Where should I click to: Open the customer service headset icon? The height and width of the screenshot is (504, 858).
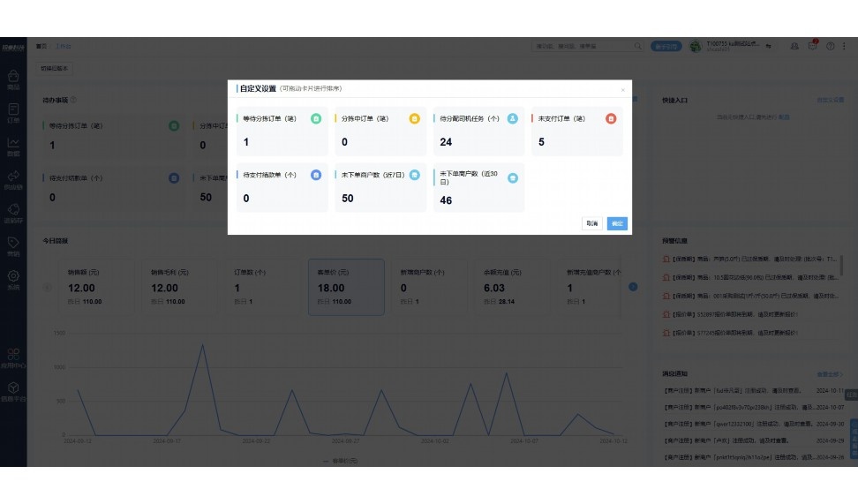coord(794,47)
